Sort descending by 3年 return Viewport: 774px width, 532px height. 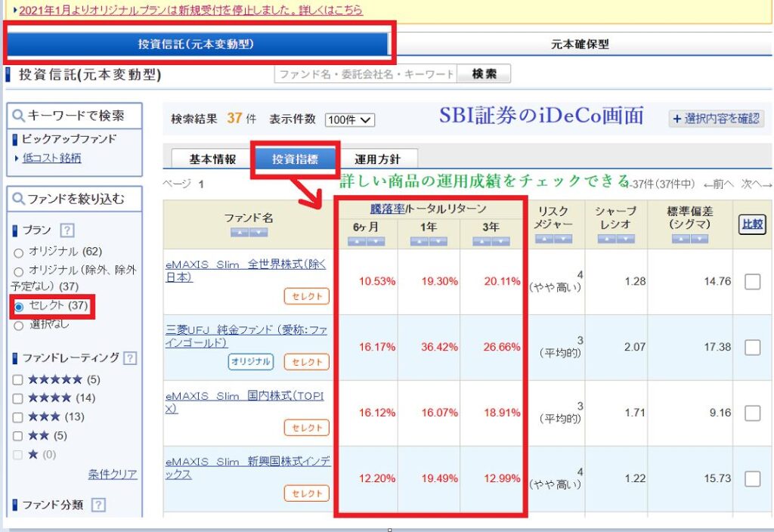(500, 241)
